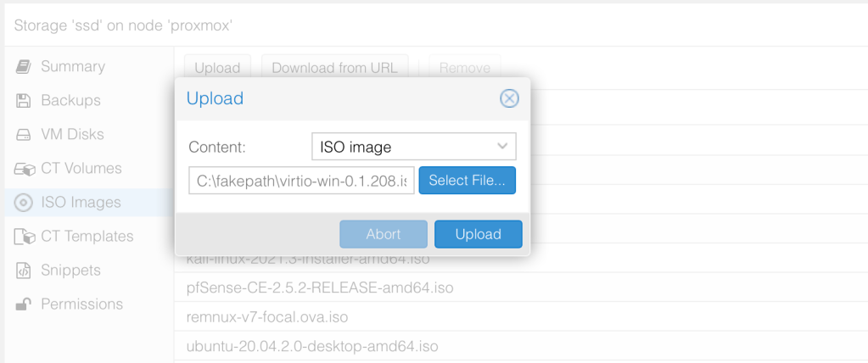Screen dimensions: 868x363
Task: Click the fakepath file name field
Action: click(x=301, y=180)
